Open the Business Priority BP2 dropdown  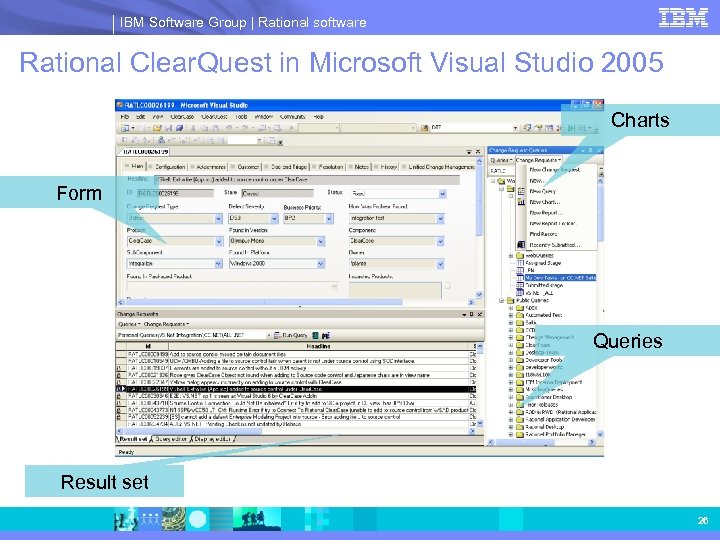point(329,219)
